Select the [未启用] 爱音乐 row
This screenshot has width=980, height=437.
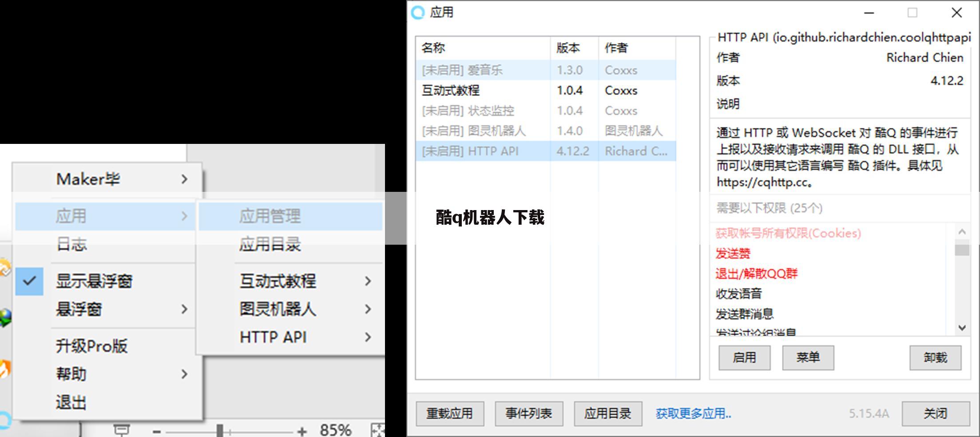tap(546, 70)
